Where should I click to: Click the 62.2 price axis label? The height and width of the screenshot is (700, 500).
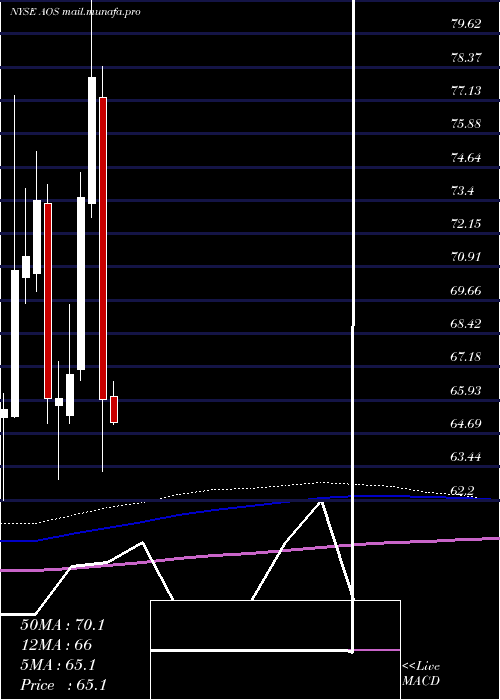(x=462, y=491)
